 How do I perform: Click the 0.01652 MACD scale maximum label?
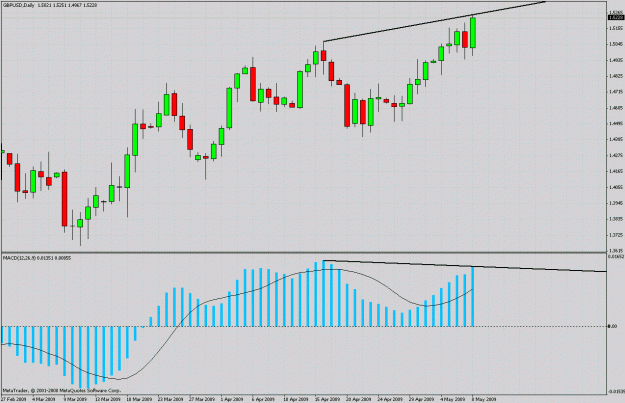(615, 257)
